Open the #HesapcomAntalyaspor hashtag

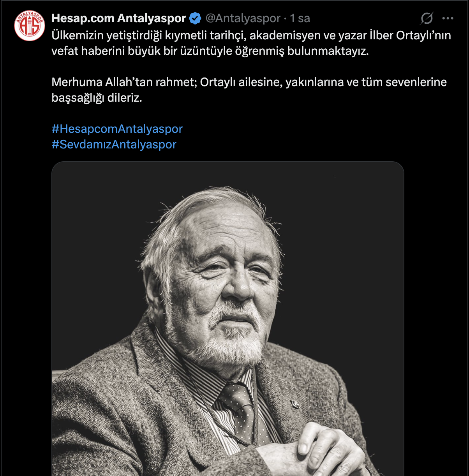117,129
